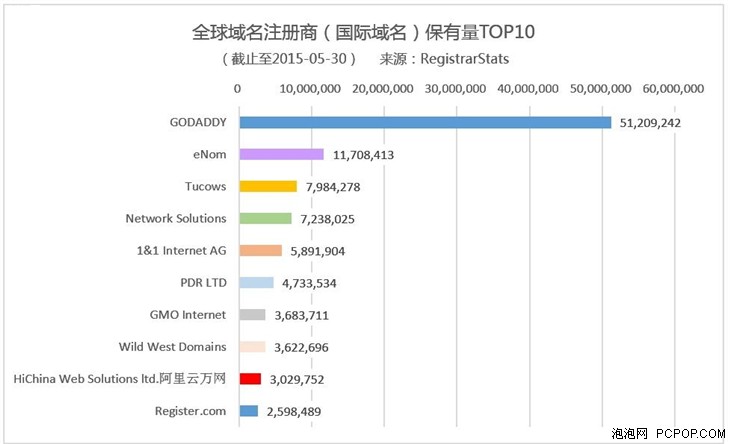This screenshot has width=730, height=444.
Task: Click the data value 3,622,696
Action: [301, 348]
